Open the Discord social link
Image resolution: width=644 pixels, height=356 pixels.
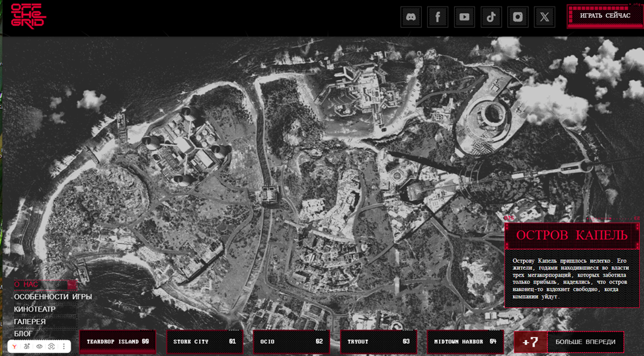pos(411,17)
